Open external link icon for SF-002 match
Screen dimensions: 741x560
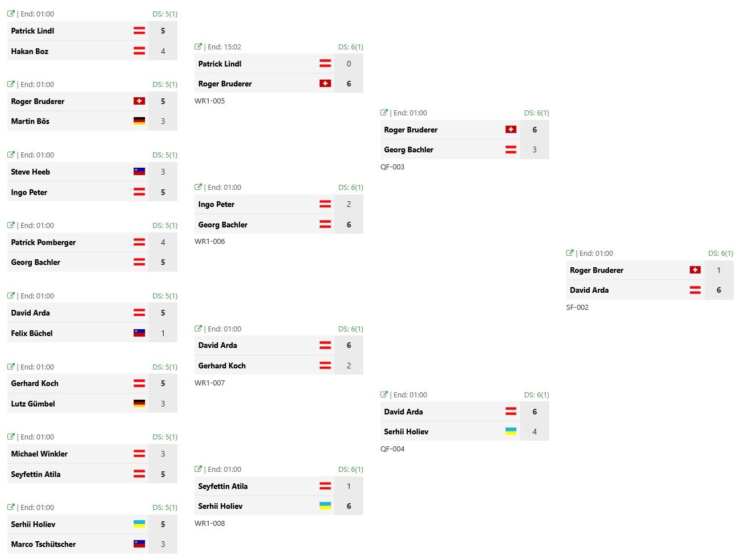(570, 253)
